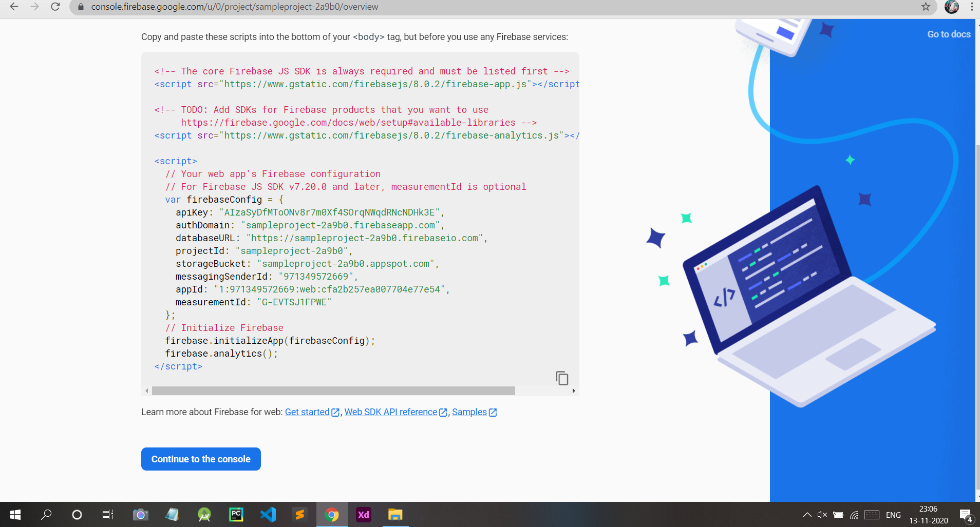This screenshot has height=527, width=980.
Task: Copy the Firebase config code snippet
Action: (562, 378)
